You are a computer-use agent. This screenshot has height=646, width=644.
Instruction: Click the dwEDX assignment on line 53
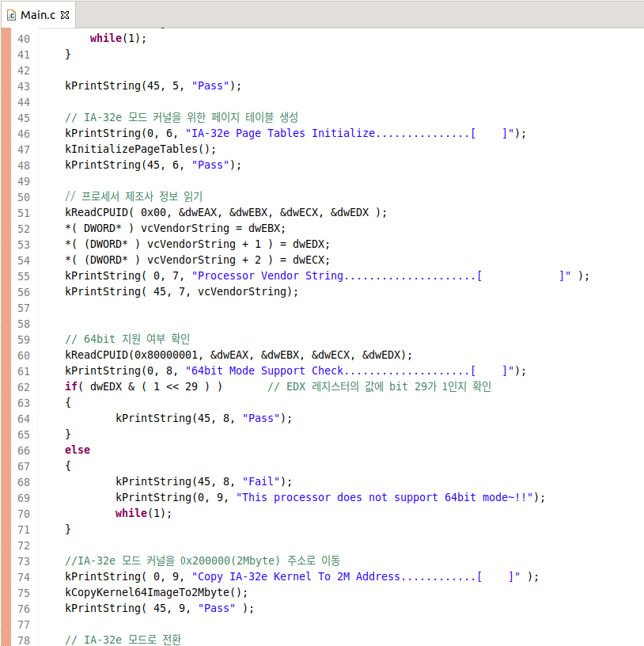[198, 245]
